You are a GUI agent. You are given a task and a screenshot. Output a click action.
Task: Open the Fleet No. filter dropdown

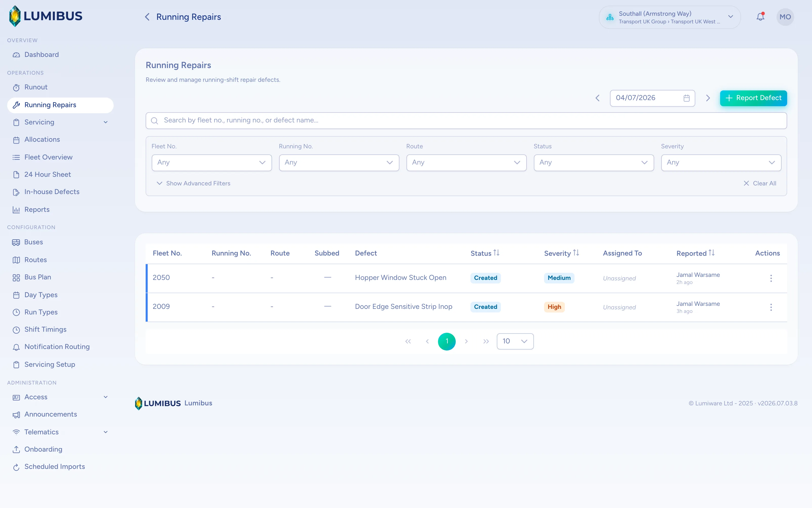(212, 163)
